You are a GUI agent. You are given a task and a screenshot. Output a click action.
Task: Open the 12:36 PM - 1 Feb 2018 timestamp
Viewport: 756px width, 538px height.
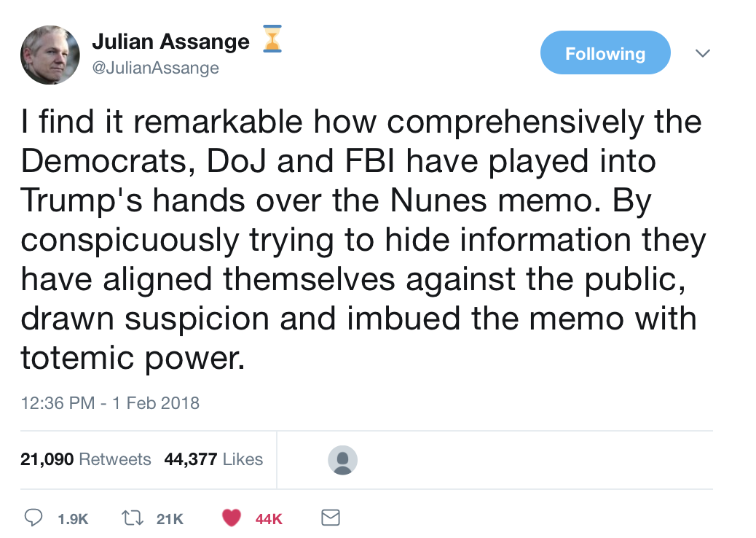click(x=110, y=402)
